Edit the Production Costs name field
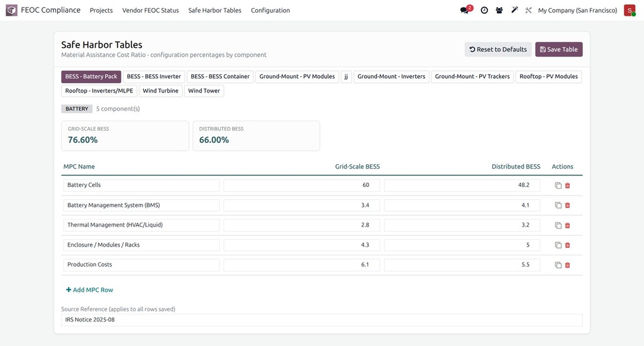The image size is (644, 346). pos(142,265)
